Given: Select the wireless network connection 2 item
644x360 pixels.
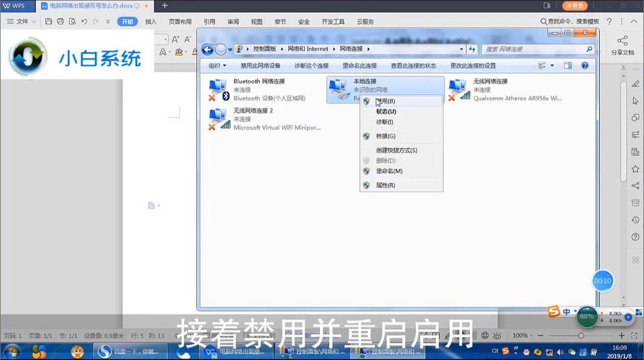Looking at the screenshot, I should 265,119.
